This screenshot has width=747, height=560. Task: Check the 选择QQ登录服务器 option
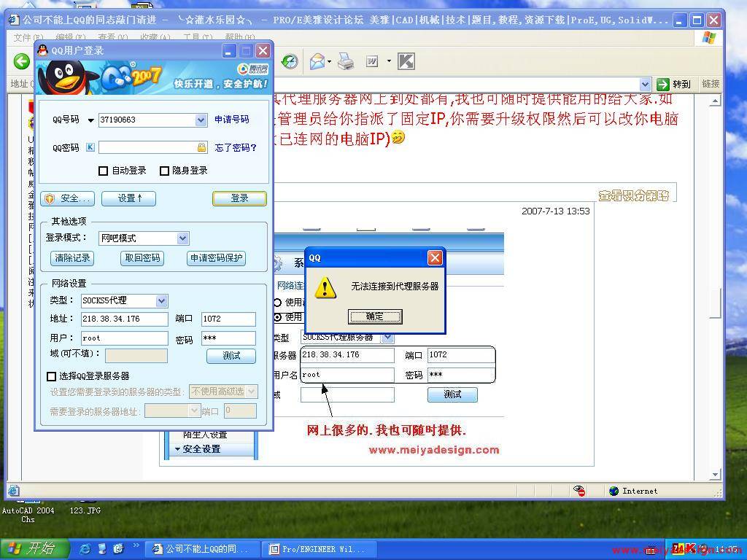coord(51,376)
